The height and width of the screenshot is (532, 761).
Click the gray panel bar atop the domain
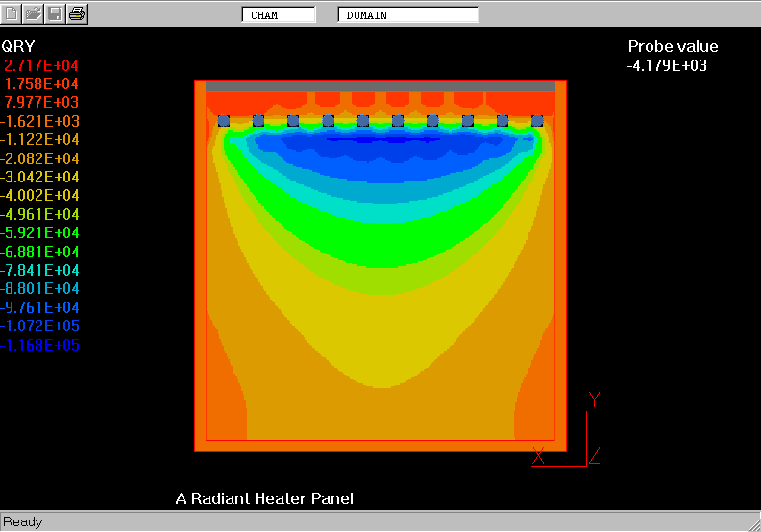(x=380, y=85)
